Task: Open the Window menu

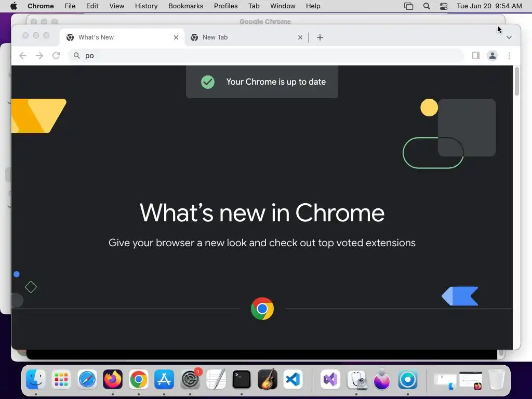Action: point(283,6)
